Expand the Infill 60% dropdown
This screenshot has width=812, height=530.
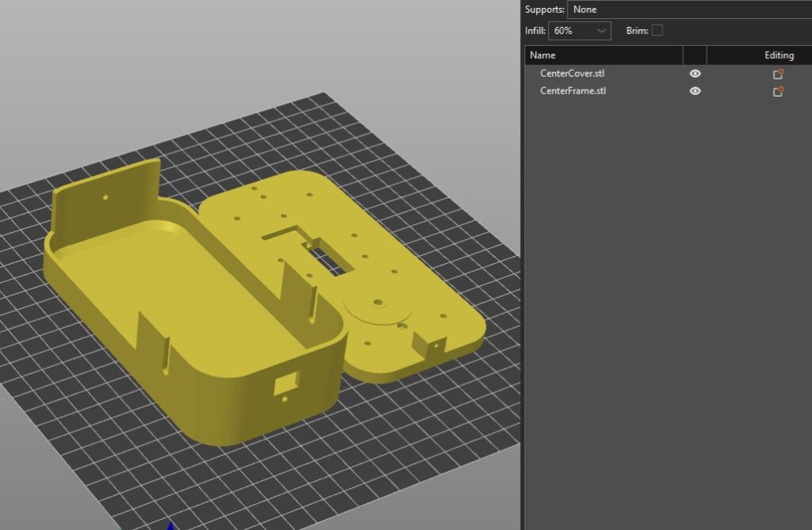[580, 31]
